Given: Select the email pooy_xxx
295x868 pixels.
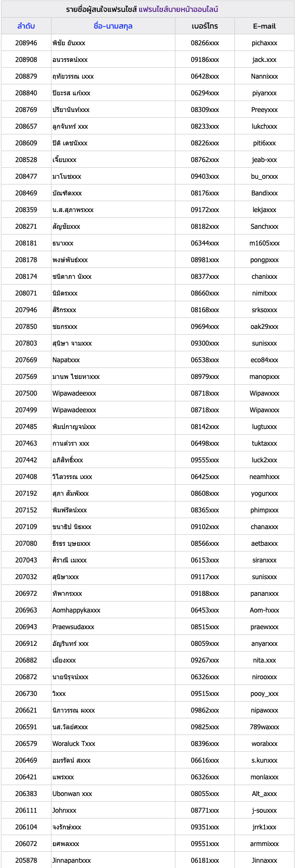Looking at the screenshot, I should [264, 694].
